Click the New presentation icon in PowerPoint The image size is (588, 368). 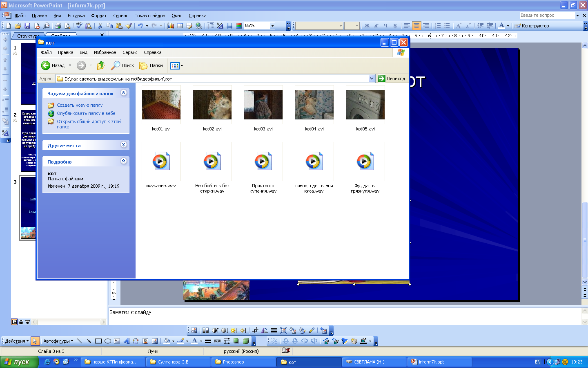(9, 26)
